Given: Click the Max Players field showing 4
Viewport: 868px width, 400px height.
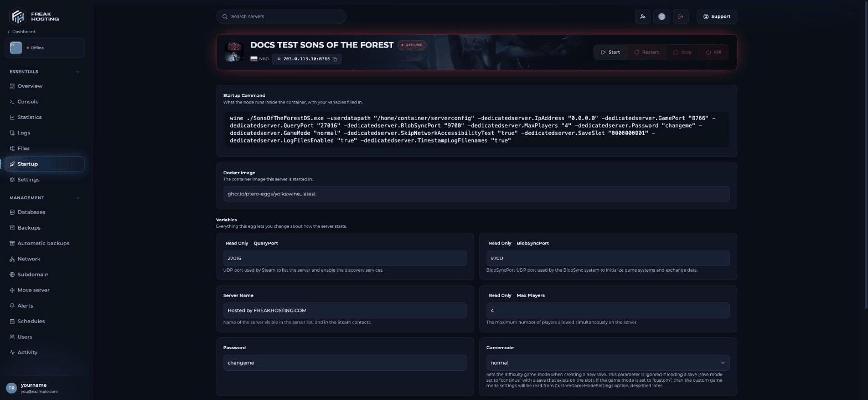Looking at the screenshot, I should coord(608,310).
